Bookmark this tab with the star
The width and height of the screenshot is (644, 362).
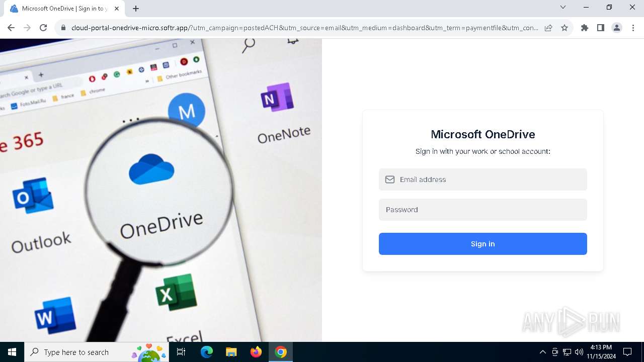point(565,28)
